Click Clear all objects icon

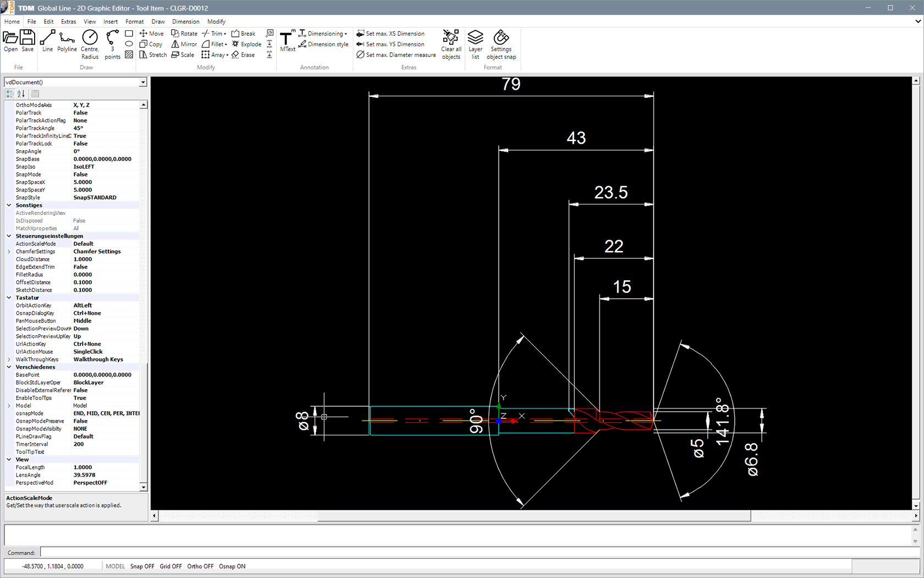point(451,45)
